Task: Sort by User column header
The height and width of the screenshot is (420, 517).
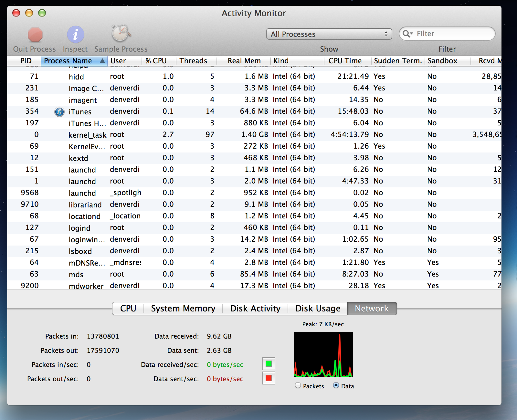Action: (125, 61)
